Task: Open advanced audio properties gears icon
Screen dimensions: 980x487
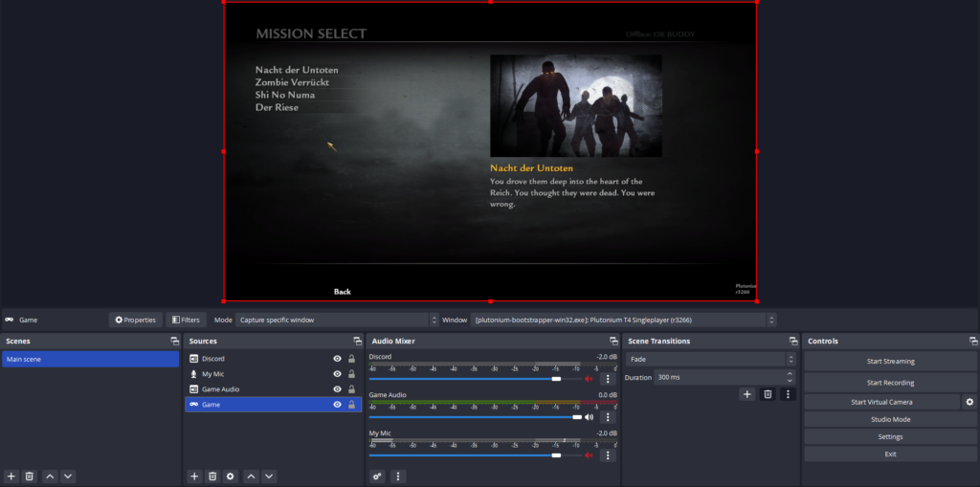Action: pyautogui.click(x=377, y=476)
